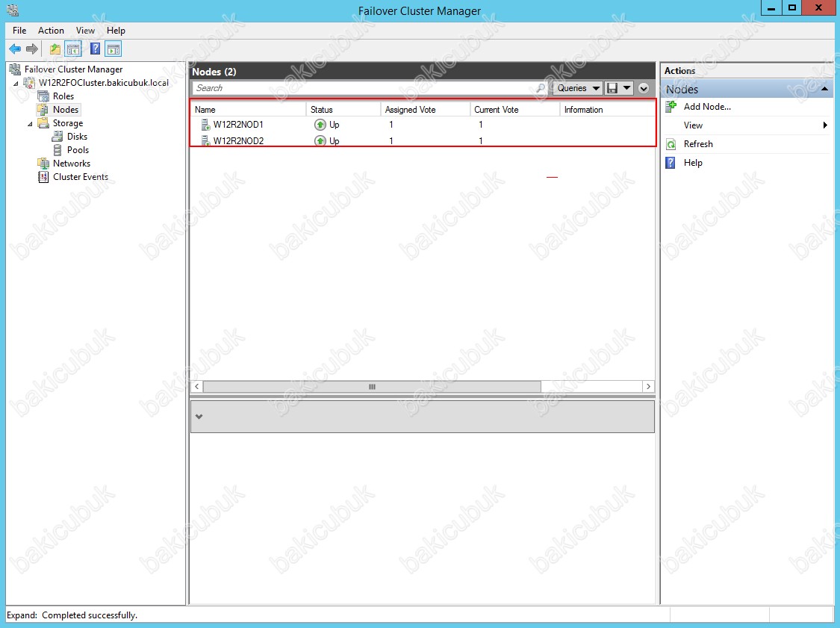
Task: Open the View menu
Action: tap(85, 31)
